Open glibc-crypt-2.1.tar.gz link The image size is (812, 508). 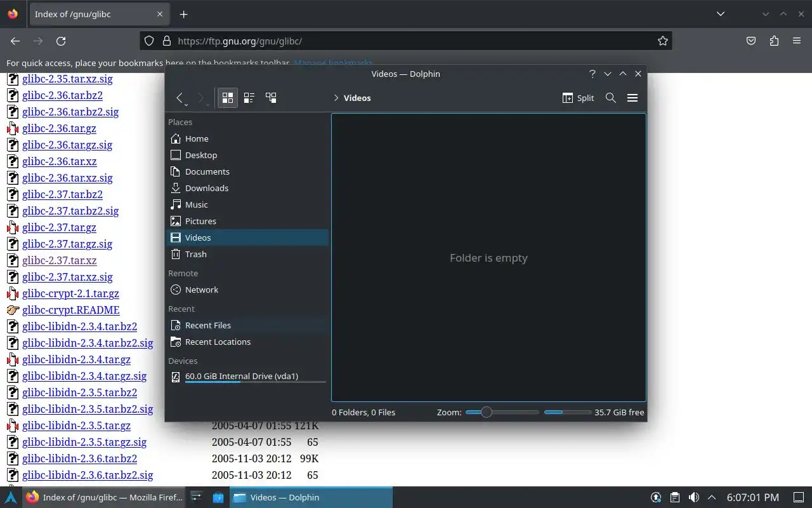70,293
